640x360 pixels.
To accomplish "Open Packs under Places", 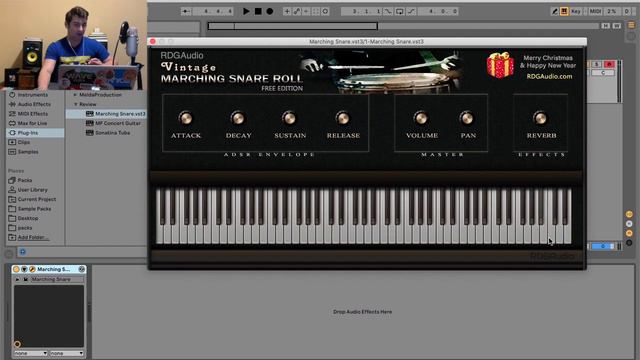I will click(24, 180).
